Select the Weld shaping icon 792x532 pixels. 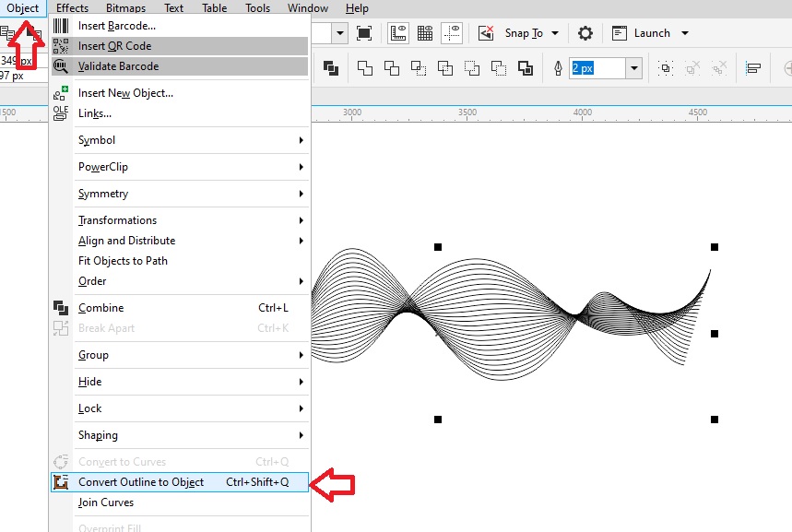[365, 67]
